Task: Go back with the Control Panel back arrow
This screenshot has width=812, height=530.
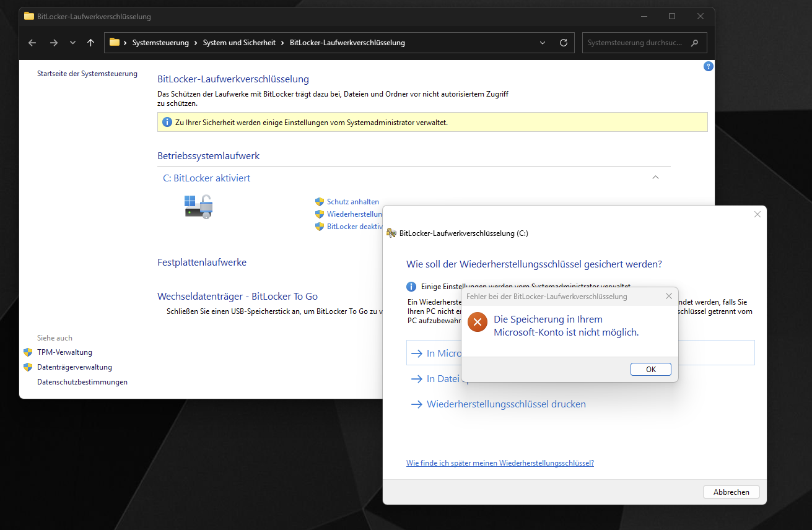Action: (33, 43)
